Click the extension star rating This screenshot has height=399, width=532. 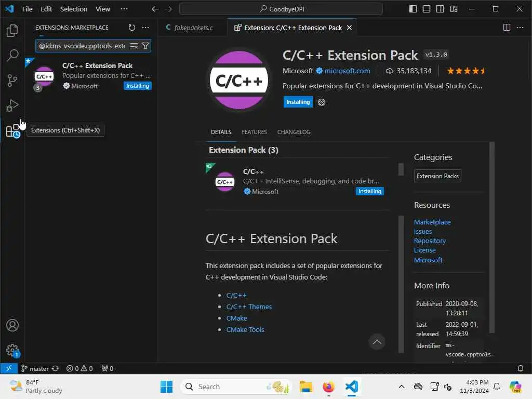point(466,71)
